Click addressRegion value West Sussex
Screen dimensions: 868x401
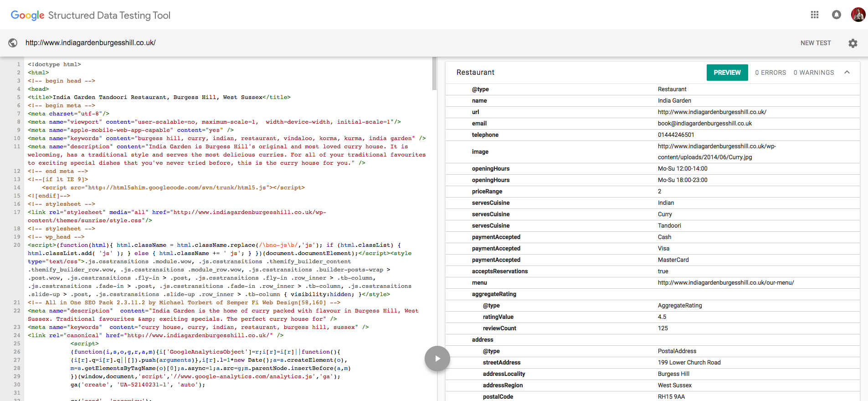[675, 385]
